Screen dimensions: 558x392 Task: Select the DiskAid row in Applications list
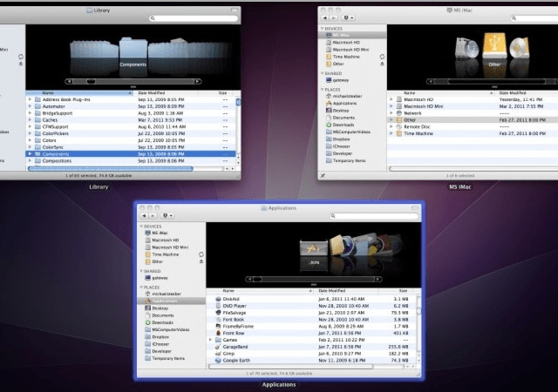pyautogui.click(x=311, y=299)
